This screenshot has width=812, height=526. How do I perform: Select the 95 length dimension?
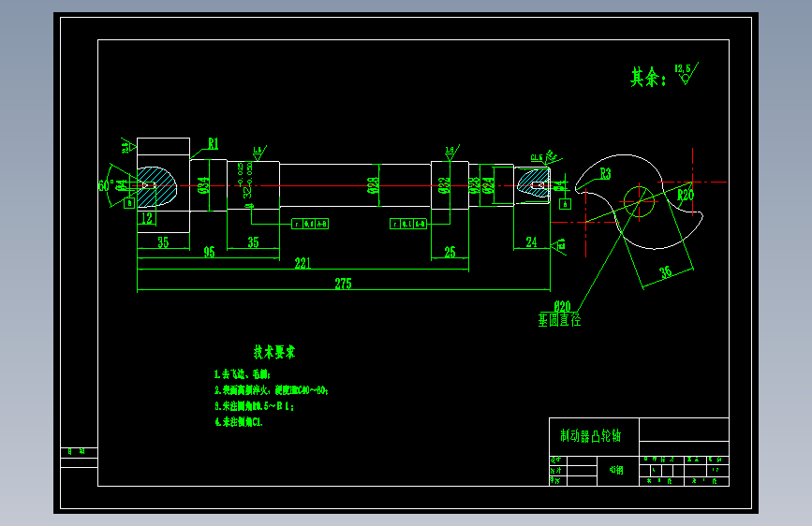click(209, 252)
